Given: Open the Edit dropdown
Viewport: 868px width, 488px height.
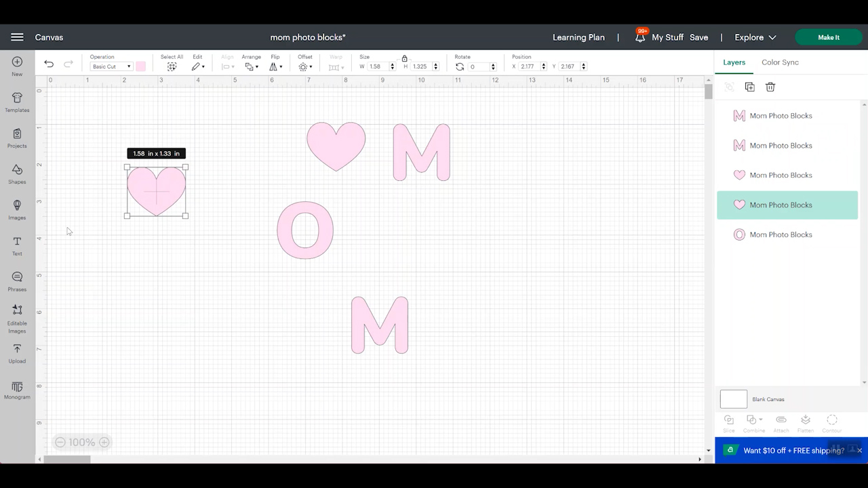Looking at the screenshot, I should click(198, 66).
